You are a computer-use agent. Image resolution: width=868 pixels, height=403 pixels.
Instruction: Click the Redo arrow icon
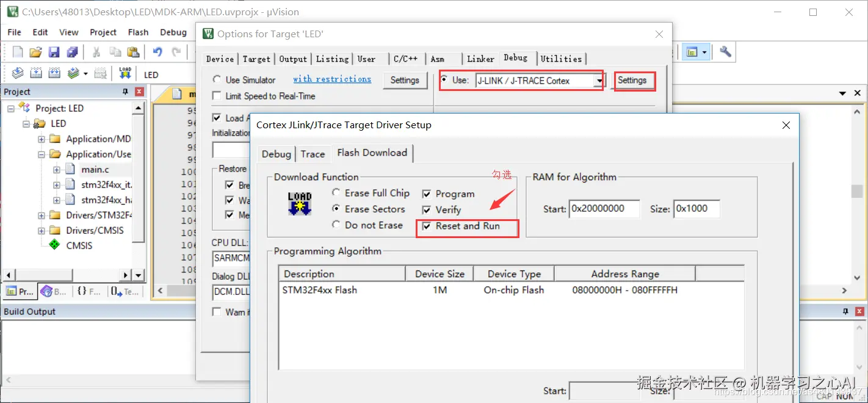[176, 53]
